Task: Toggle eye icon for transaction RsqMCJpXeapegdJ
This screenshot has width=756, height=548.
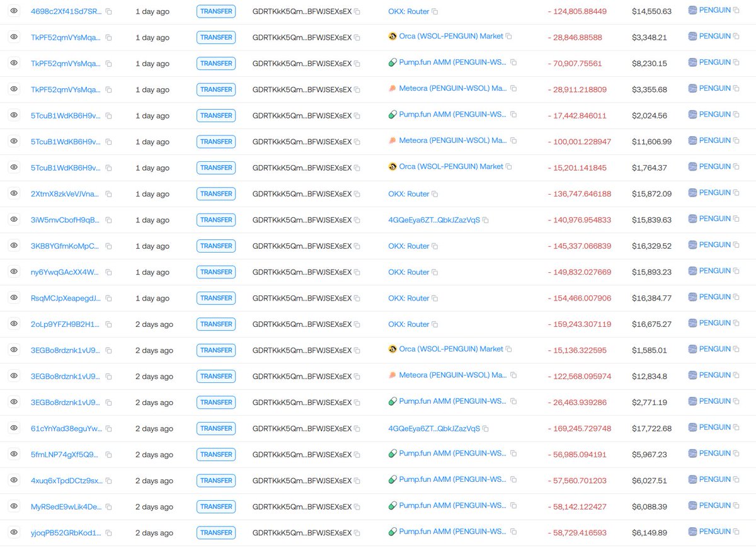Action: (13, 298)
